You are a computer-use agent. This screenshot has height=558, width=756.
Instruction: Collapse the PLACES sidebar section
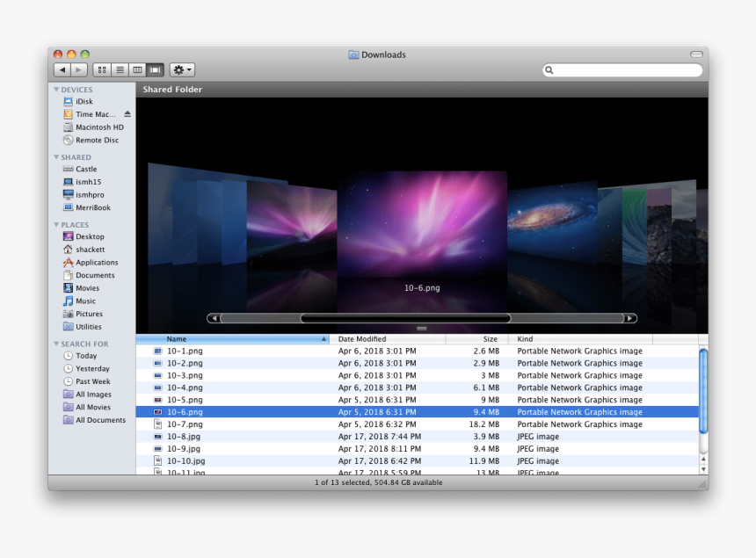pos(56,225)
